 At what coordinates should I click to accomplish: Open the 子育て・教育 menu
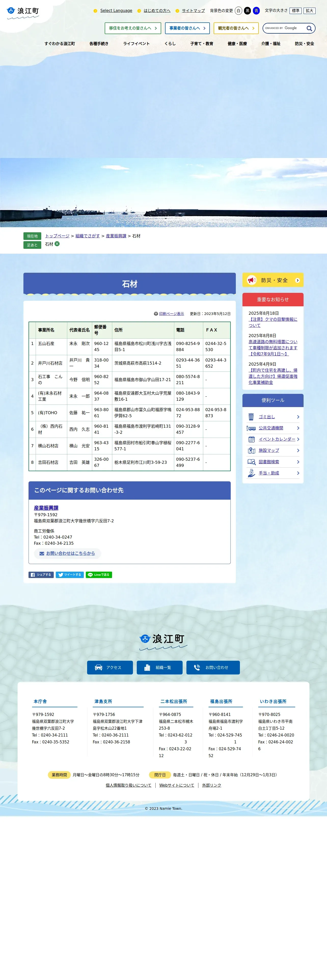pyautogui.click(x=202, y=44)
